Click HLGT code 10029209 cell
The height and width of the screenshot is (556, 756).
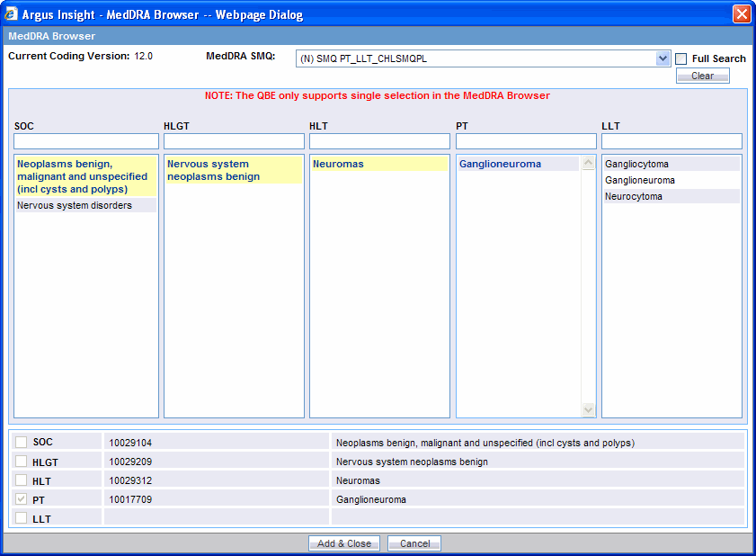[x=217, y=462]
